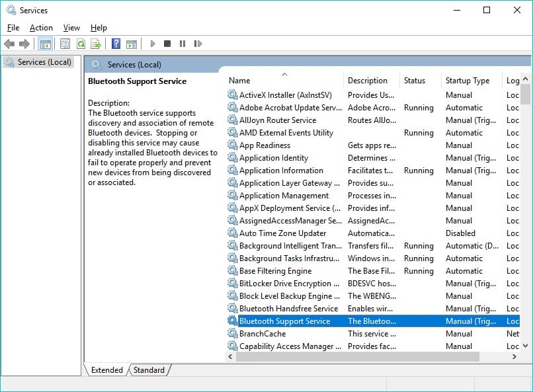
Task: Click the gear icon beside AllJoyn Router Service
Action: (x=233, y=120)
